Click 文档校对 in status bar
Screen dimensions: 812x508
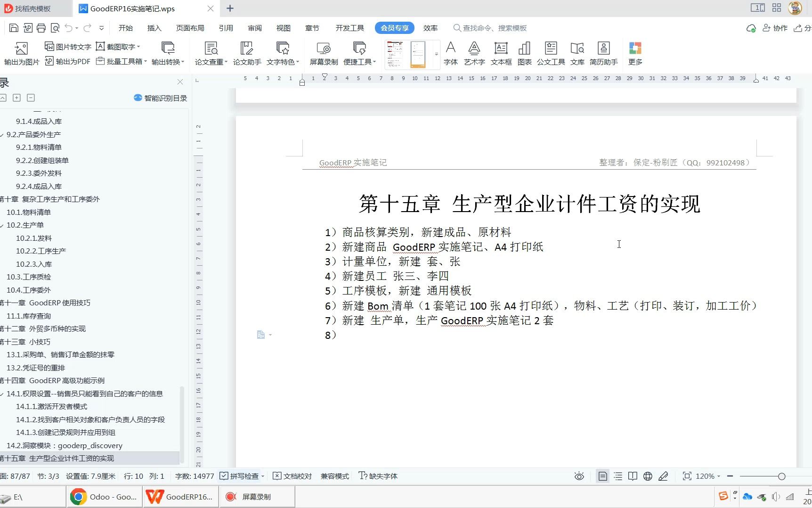[x=292, y=476]
